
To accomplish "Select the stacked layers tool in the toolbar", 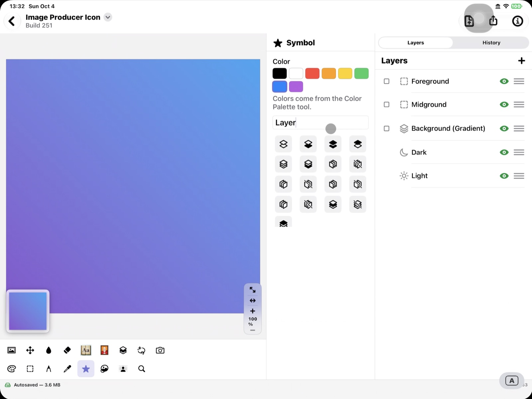I will pyautogui.click(x=123, y=350).
